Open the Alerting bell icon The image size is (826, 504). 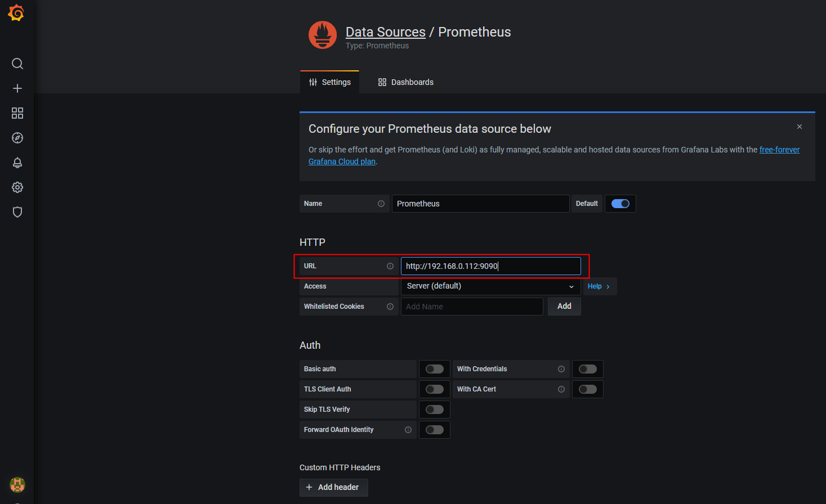[17, 163]
